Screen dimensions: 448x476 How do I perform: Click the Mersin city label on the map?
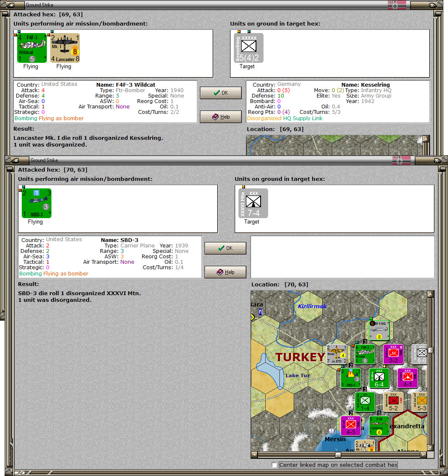click(335, 439)
